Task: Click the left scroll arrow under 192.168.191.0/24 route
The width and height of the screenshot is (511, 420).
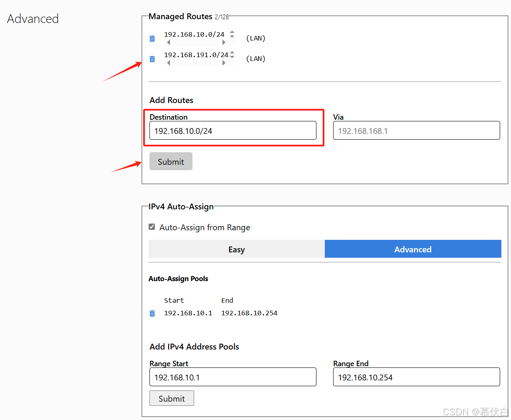Action: [168, 63]
